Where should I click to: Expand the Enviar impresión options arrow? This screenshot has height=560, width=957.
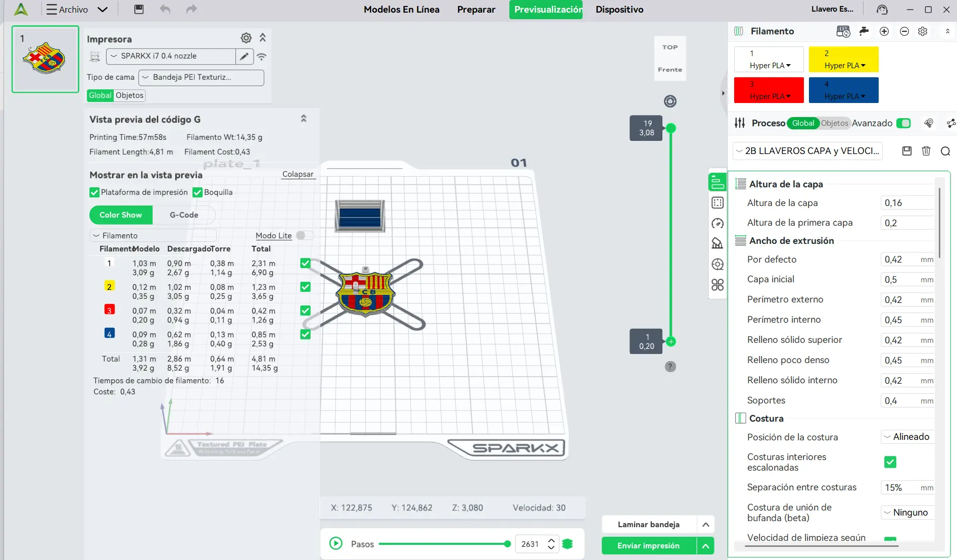(706, 546)
